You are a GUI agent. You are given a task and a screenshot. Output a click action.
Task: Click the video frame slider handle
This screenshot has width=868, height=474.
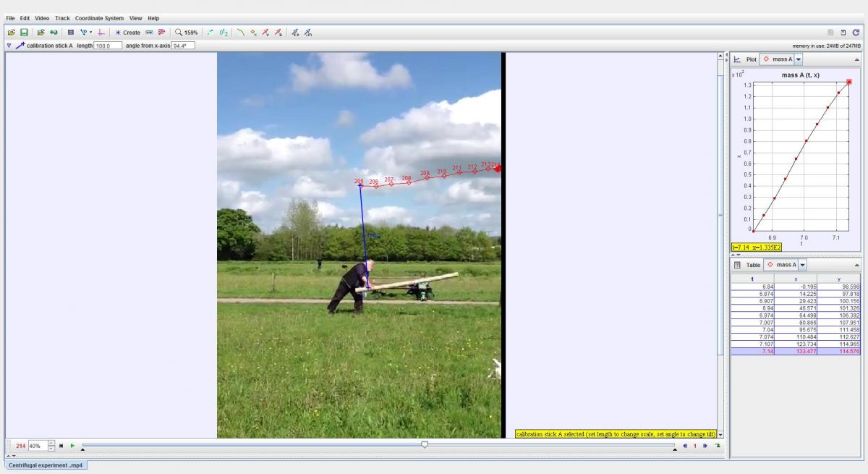coord(425,445)
